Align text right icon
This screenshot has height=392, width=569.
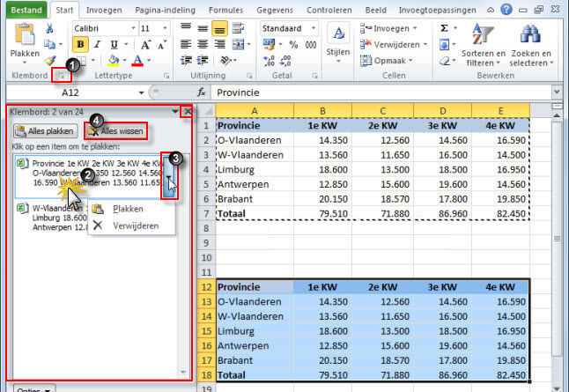pyautogui.click(x=219, y=44)
